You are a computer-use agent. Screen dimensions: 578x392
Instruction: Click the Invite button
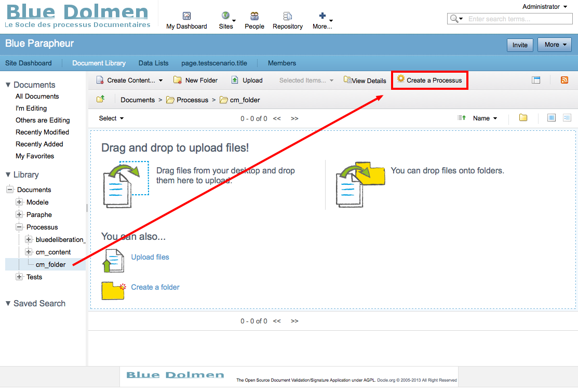pos(520,45)
